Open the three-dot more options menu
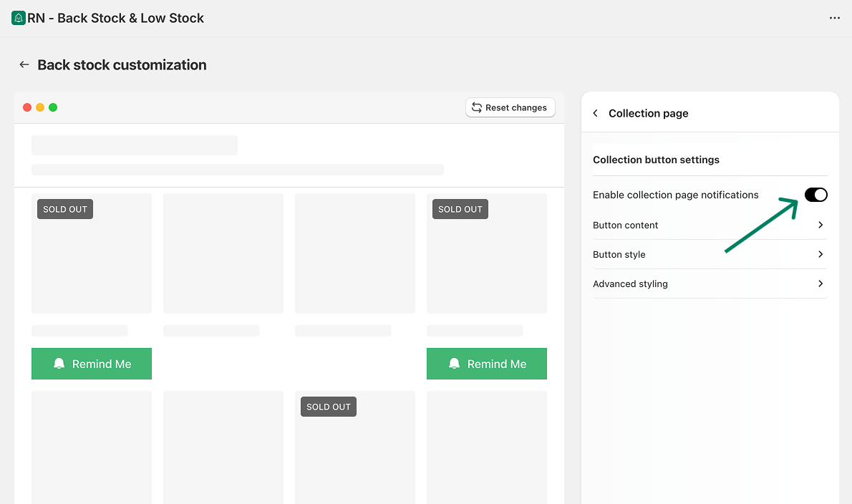Image resolution: width=852 pixels, height=504 pixels. pos(834,19)
